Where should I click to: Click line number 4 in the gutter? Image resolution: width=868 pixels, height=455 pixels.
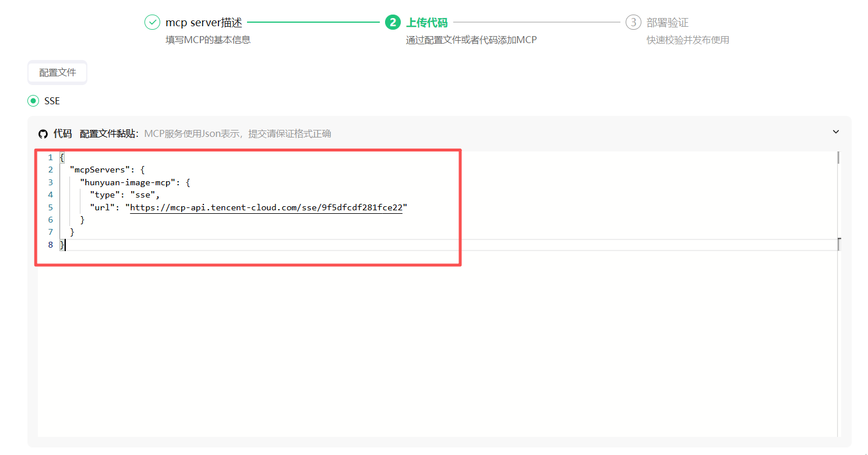point(51,195)
